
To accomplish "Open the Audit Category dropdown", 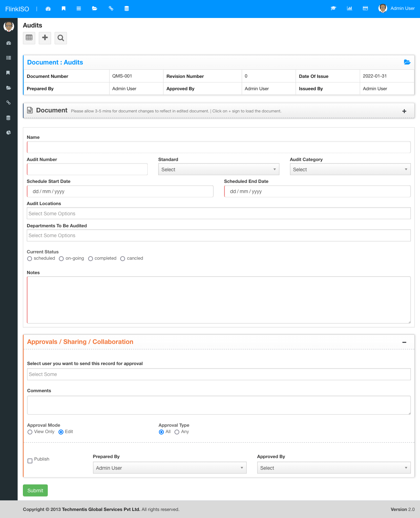I will 350,169.
